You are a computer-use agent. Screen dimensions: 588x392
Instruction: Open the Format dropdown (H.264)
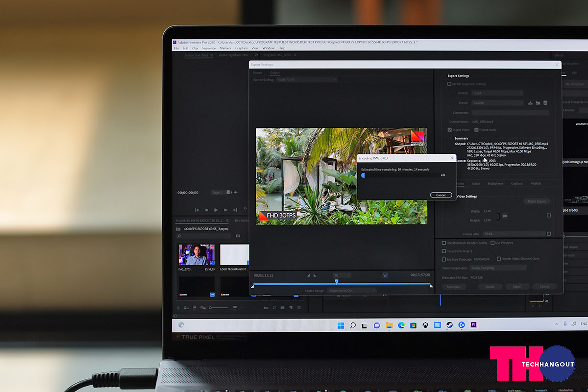(497, 93)
